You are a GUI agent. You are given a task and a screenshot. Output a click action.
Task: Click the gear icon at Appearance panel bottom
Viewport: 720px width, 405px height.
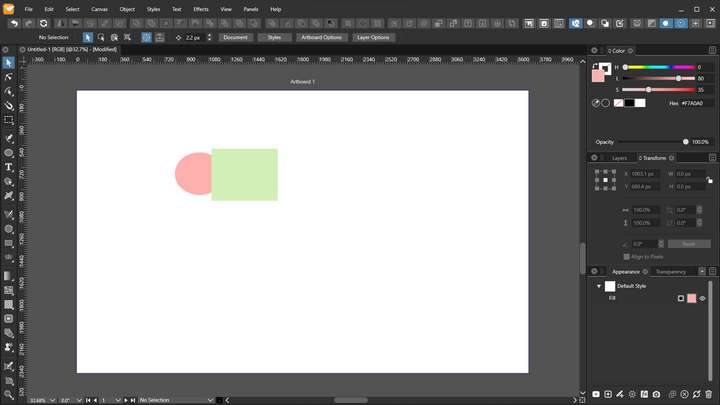point(632,394)
